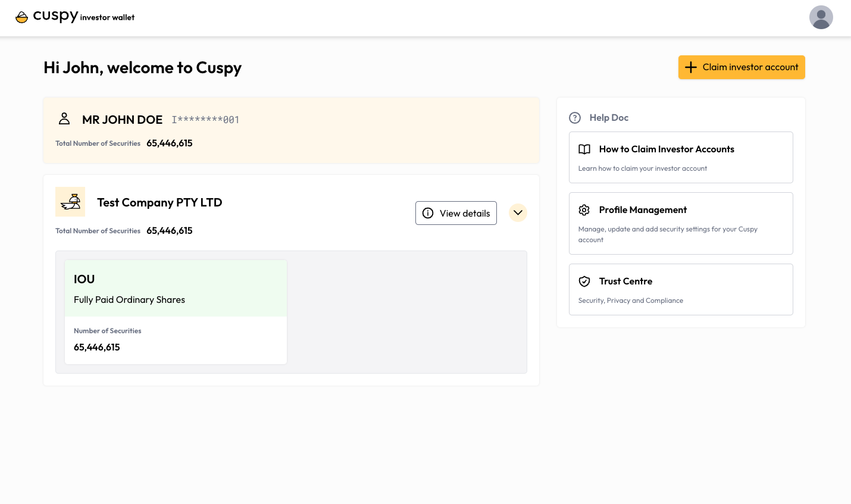This screenshot has width=851, height=504.
Task: Click the Security, Privacy and Compliance text
Action: click(631, 300)
